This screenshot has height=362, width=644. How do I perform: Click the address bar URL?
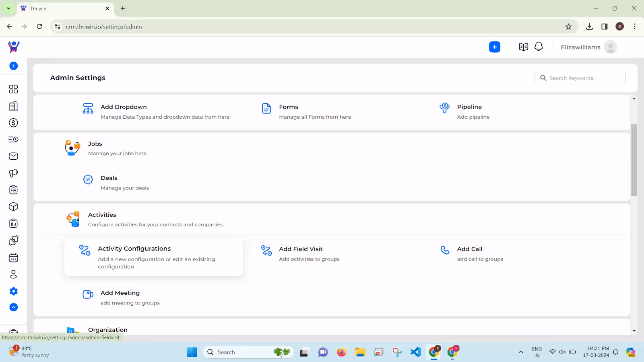pos(104,27)
